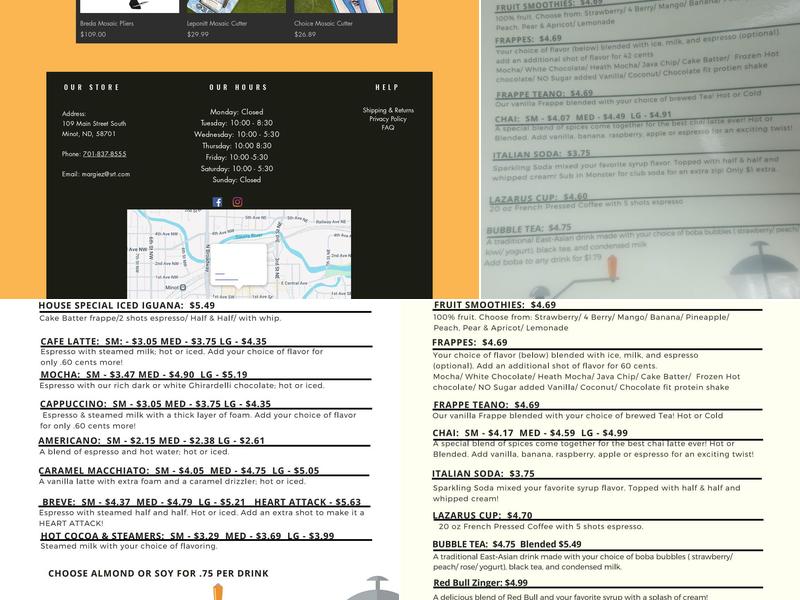Click the $109.00 price
Viewport: 800px width, 600px height.
[93, 35]
